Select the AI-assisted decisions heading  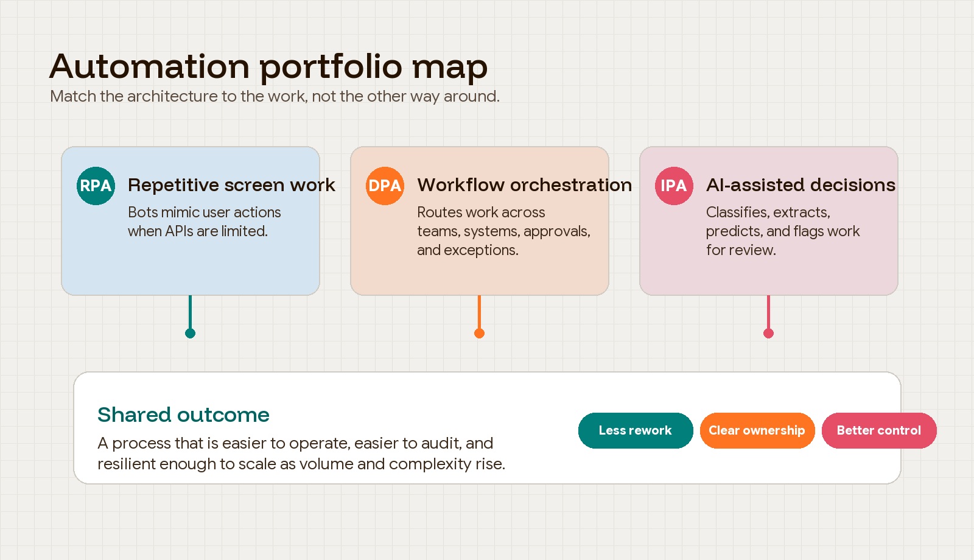801,185
